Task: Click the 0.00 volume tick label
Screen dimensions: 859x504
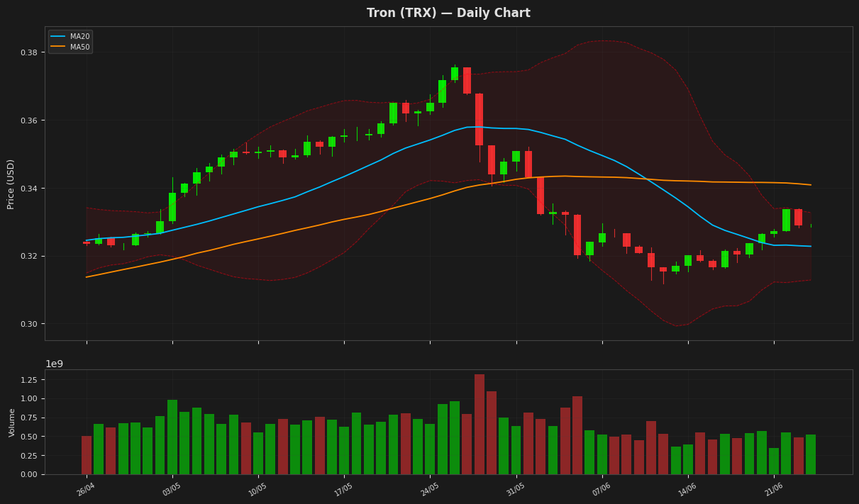Action: tap(30, 475)
